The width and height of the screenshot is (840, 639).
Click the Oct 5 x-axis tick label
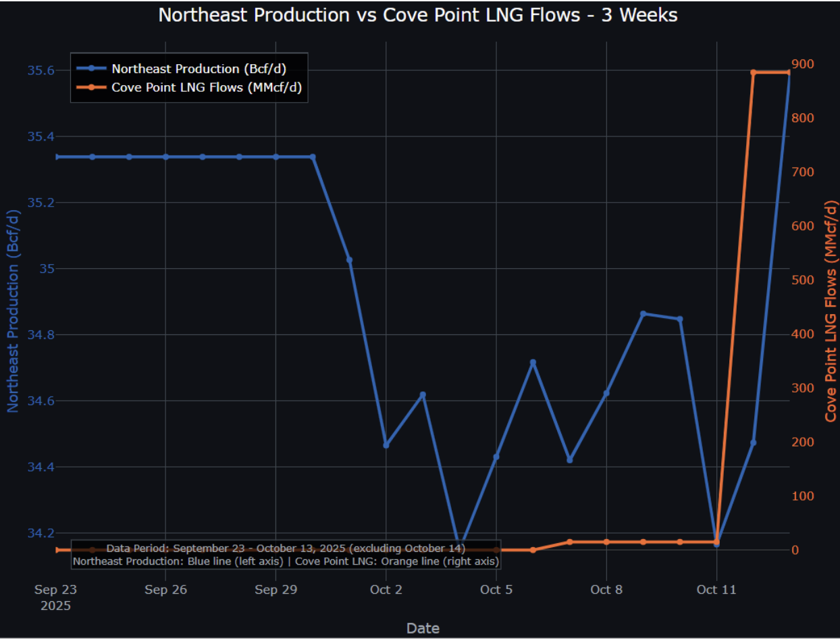[496, 590]
